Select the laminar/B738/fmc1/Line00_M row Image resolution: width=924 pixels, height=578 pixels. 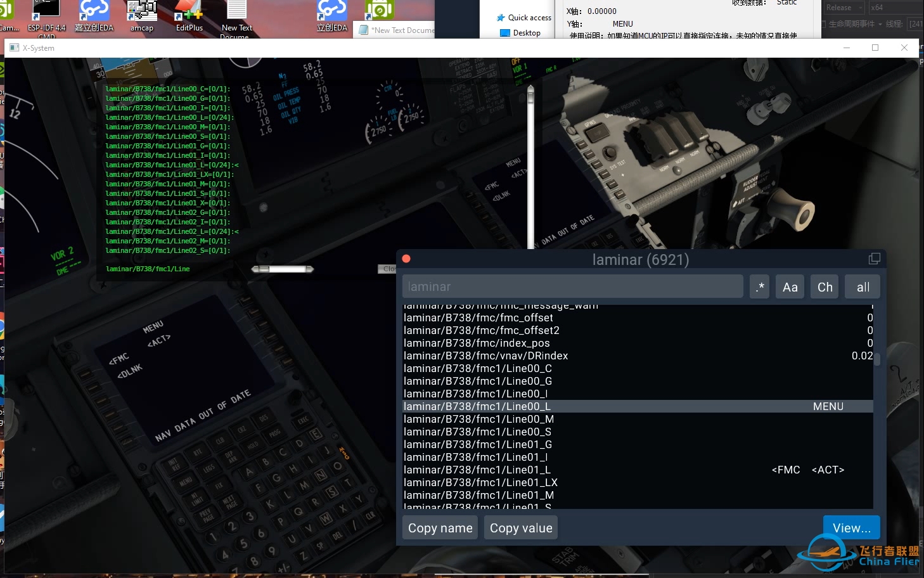638,419
